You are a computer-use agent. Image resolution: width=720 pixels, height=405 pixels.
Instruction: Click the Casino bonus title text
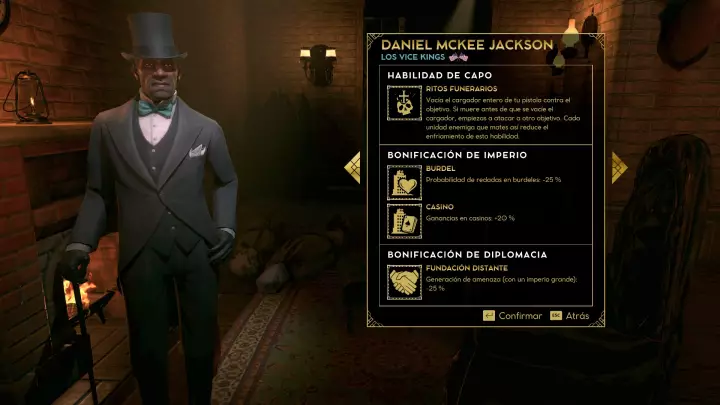coord(439,207)
